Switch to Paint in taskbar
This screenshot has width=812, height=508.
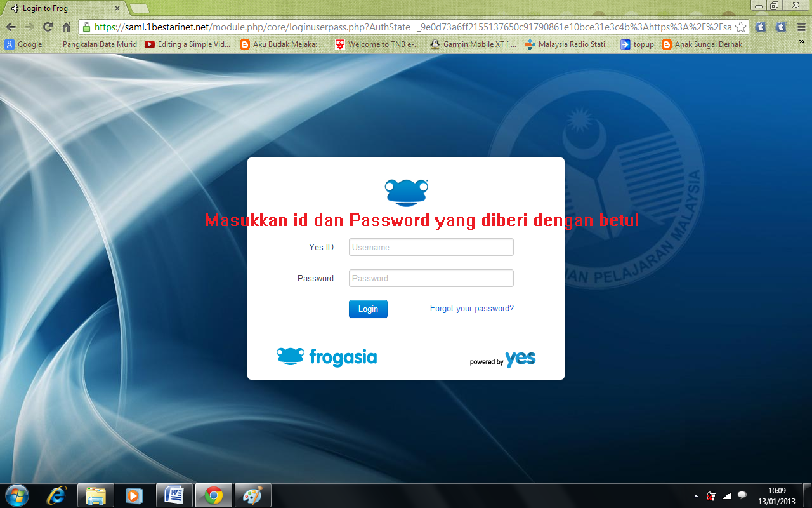[x=252, y=495]
